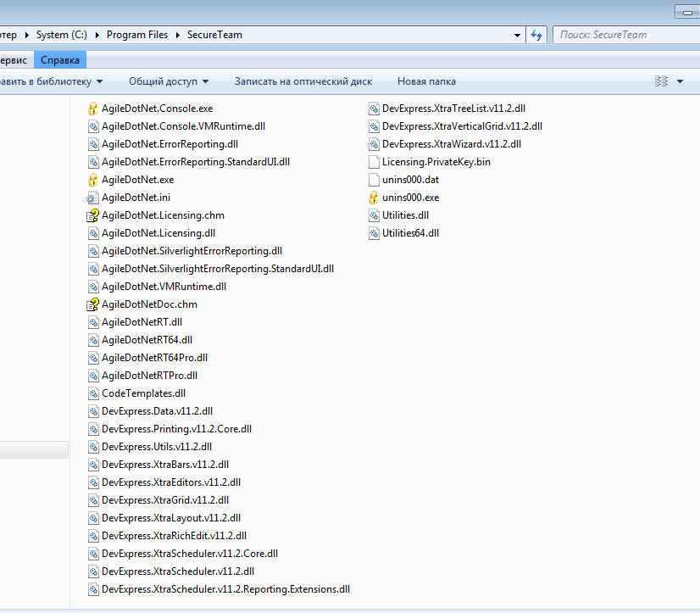Screen dimensions: 700x613
Task: Click the Utilities.dll file icon
Action: pyautogui.click(x=374, y=215)
